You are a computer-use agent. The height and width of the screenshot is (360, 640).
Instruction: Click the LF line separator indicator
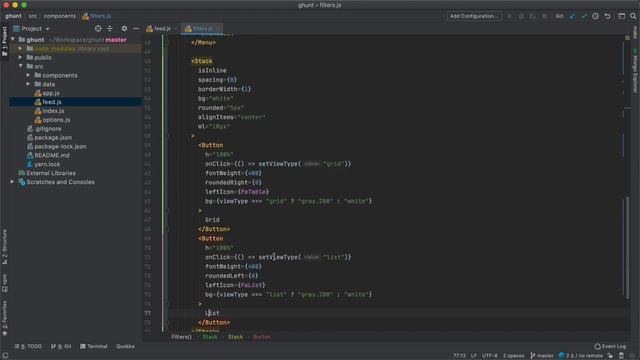pos(473,356)
